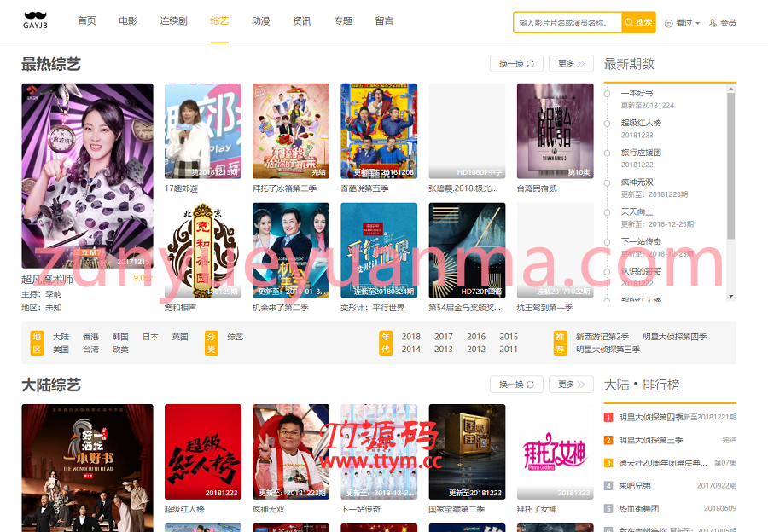Filter by region 美国

click(x=61, y=350)
